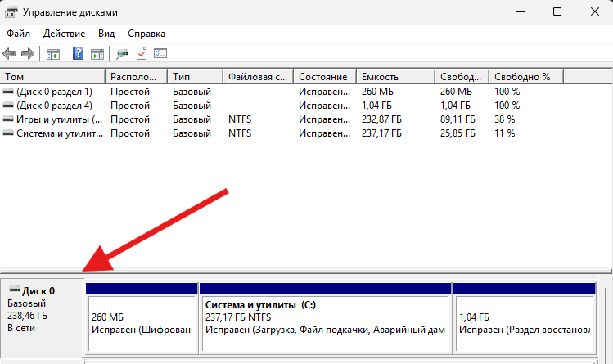Open Help via blue question mark icon
The image size is (613, 364).
[79, 54]
